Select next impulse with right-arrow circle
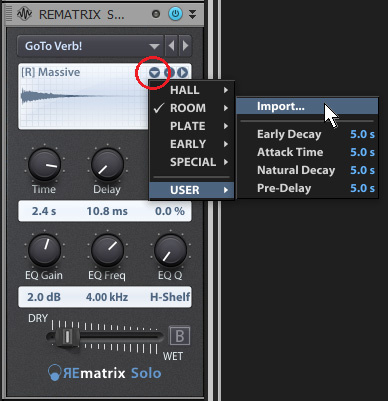The height and width of the screenshot is (401, 388). point(182,72)
